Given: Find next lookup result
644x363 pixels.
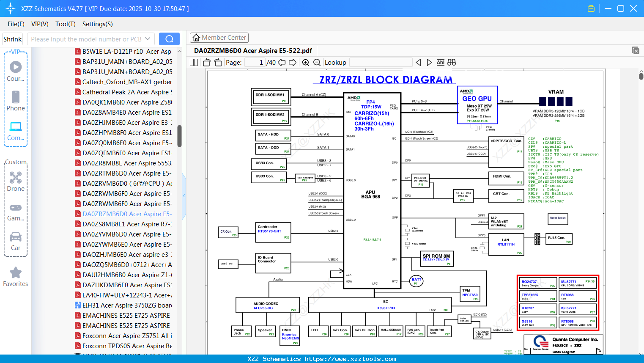Looking at the screenshot, I should (x=429, y=63).
